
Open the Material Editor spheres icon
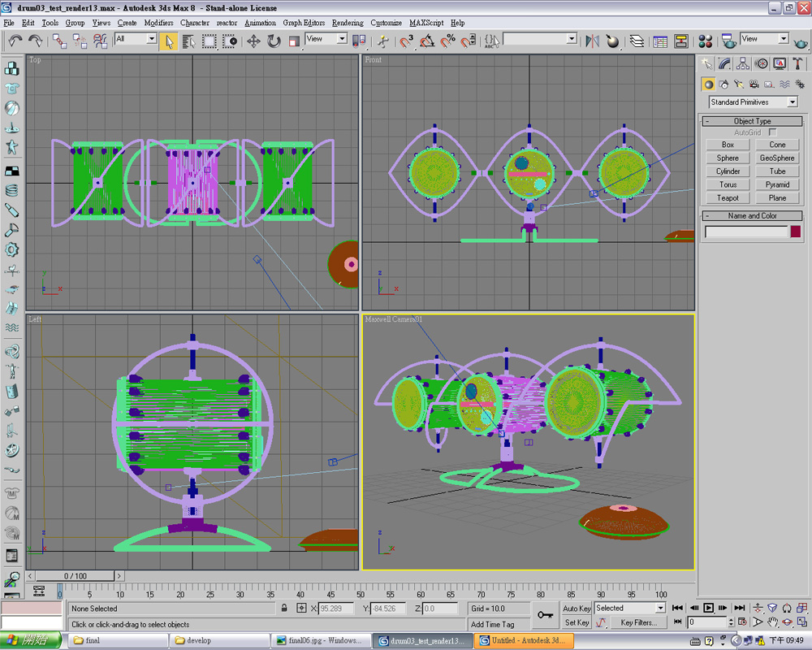[706, 41]
